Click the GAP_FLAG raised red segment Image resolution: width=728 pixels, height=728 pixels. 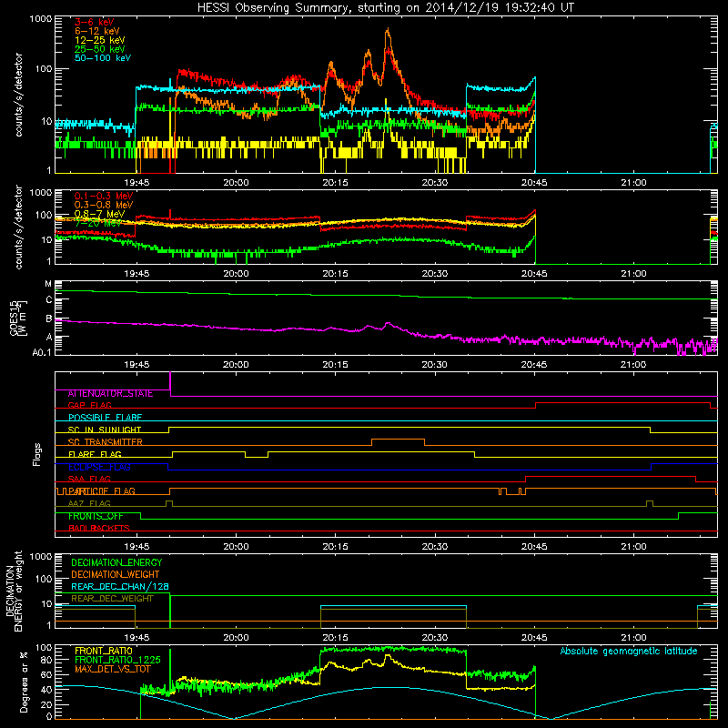[x=623, y=403]
